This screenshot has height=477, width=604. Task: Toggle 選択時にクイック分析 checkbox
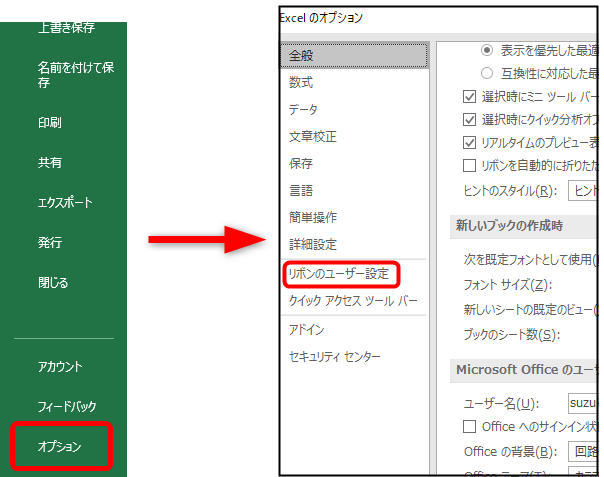tap(469, 120)
